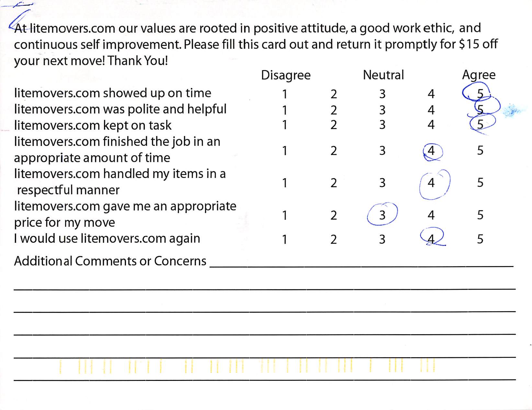This screenshot has width=532, height=410.
Task: Select circled 4 for would use again
Action: 431,239
